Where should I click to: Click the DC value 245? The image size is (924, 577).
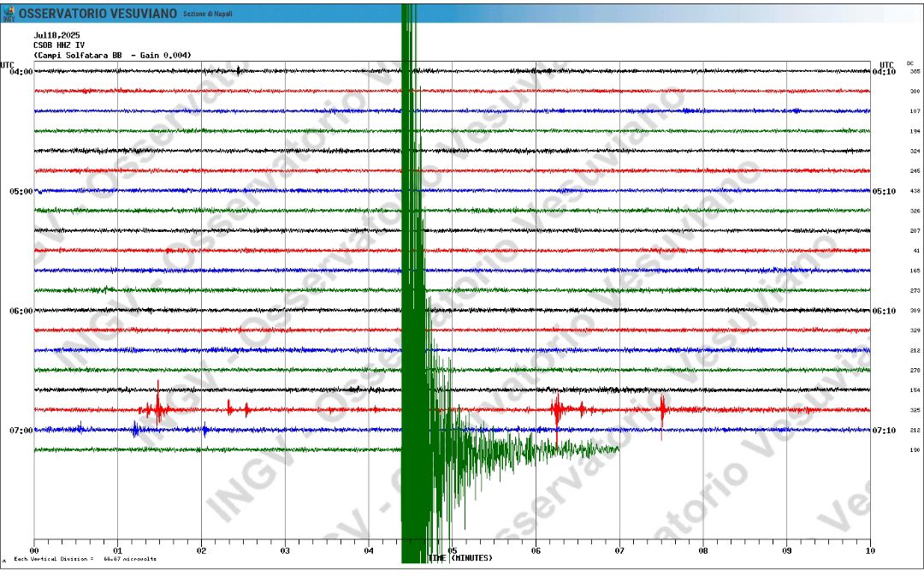pyautogui.click(x=915, y=171)
